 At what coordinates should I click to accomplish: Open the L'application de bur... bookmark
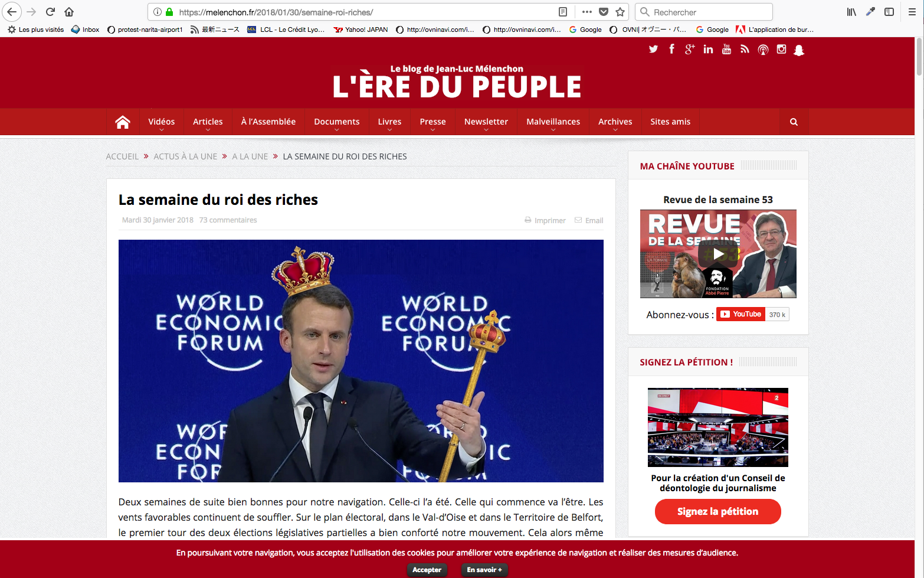[775, 30]
